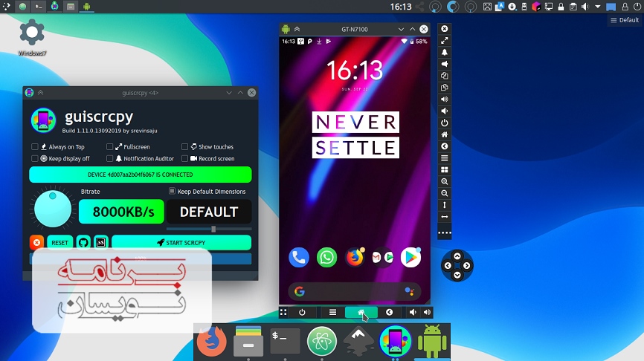Click the right arrow on the swipe D-pad
644x361 pixels.
466,266
